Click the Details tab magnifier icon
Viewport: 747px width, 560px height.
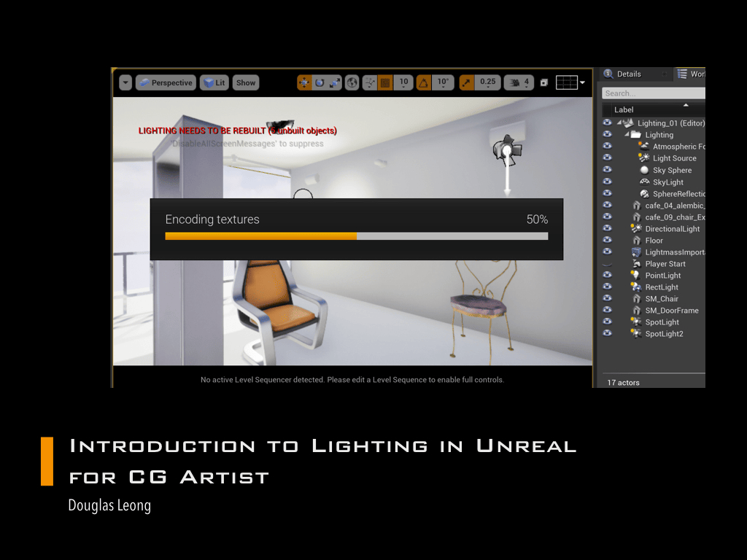click(608, 74)
